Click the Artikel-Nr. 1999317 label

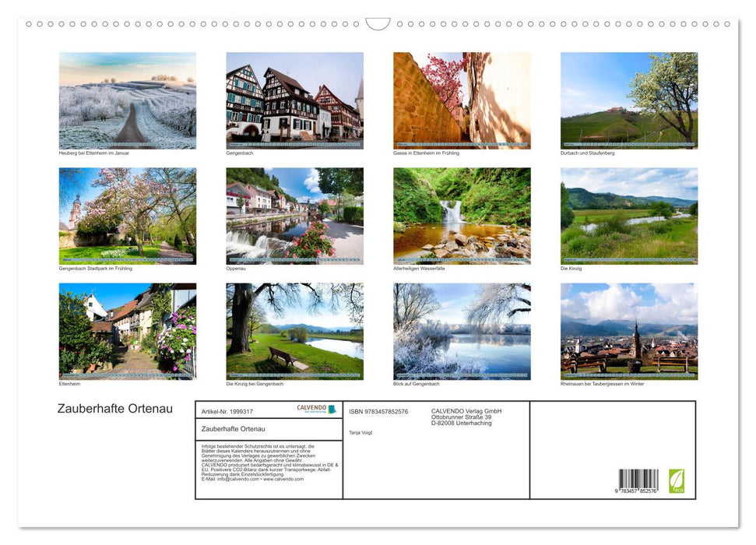coord(227,409)
